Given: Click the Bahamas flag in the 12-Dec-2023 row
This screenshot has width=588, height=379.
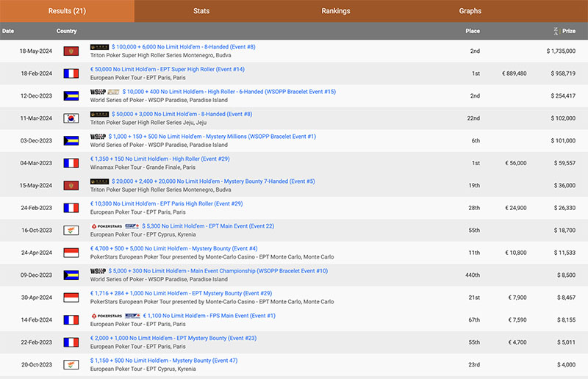Looking at the screenshot, I should [x=70, y=95].
